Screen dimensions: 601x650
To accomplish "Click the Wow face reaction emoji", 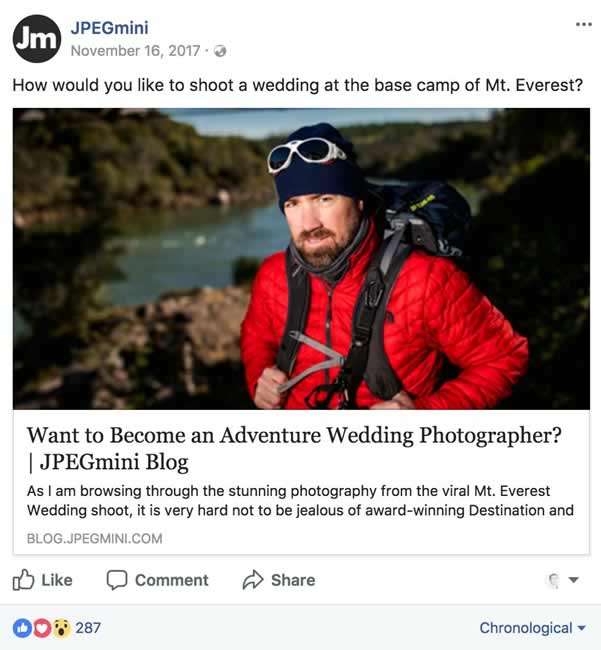I will pyautogui.click(x=60, y=628).
